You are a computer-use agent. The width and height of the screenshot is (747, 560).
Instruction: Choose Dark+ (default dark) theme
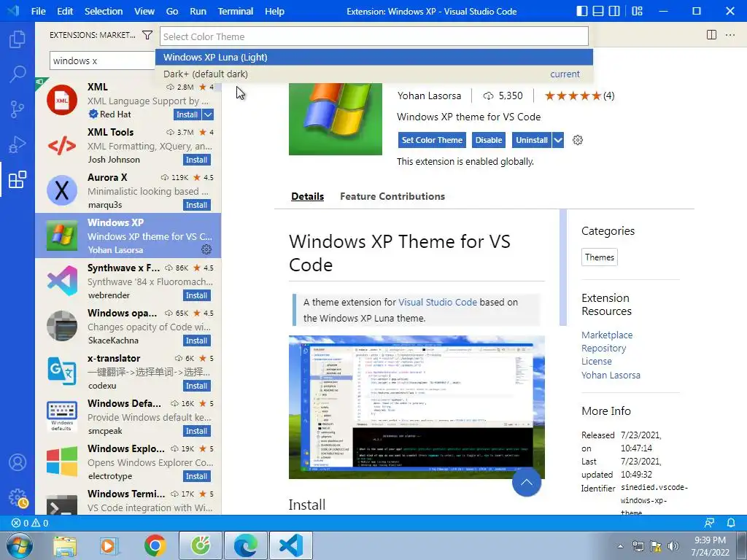(374, 74)
